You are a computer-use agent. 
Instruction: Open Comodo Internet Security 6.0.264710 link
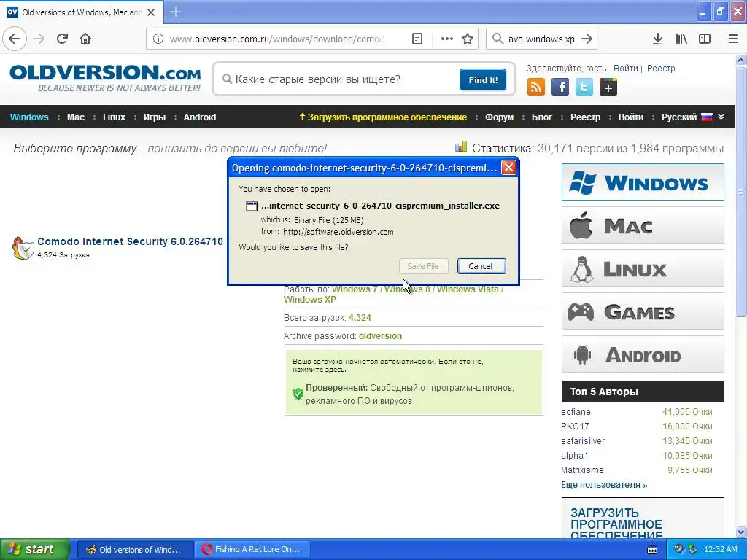[x=130, y=241]
